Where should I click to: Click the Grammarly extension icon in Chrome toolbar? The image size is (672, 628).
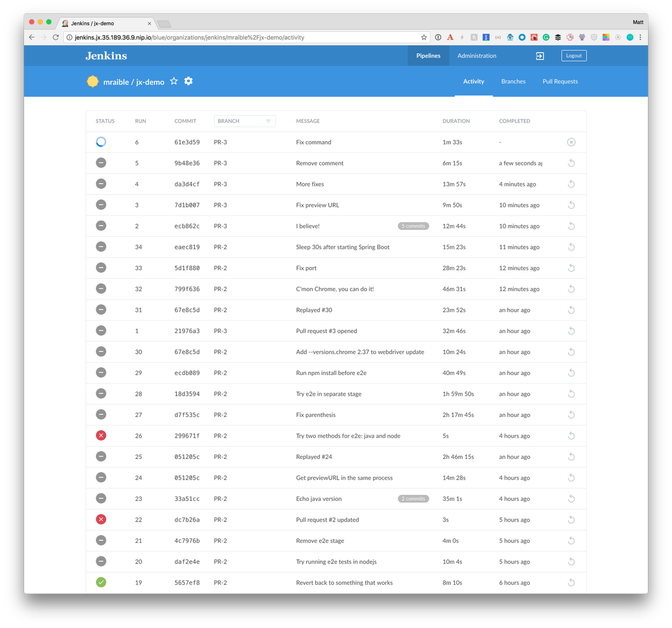pos(546,38)
